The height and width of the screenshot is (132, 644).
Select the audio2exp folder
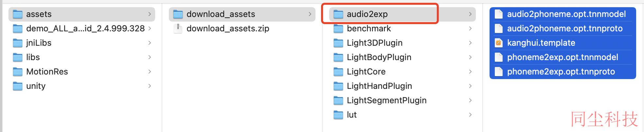pos(402,14)
